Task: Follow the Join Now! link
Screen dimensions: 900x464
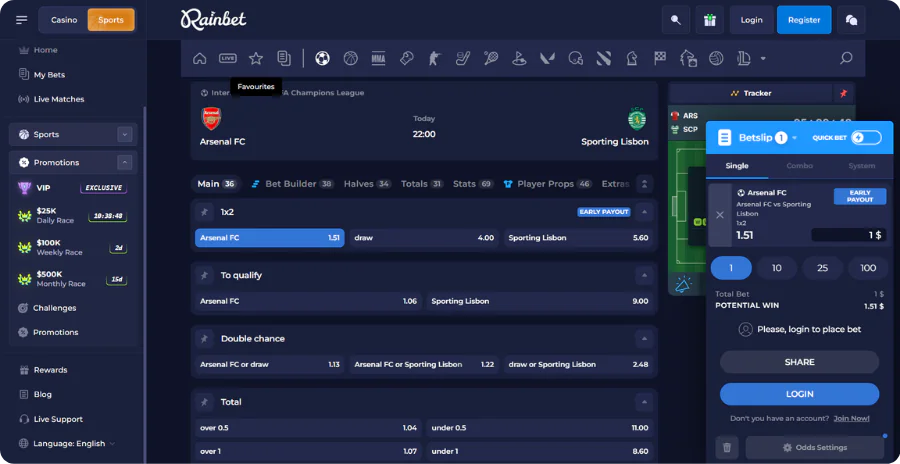Action: click(851, 419)
